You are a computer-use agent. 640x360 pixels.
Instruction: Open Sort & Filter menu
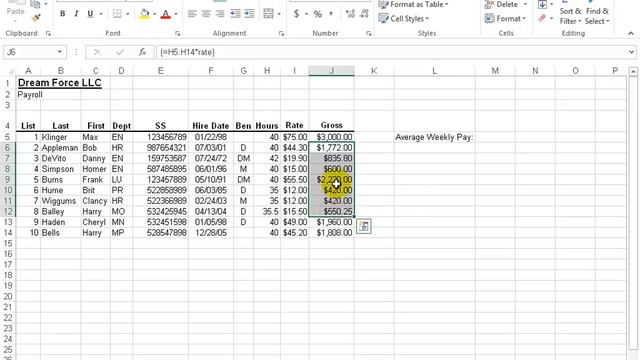coord(570,16)
